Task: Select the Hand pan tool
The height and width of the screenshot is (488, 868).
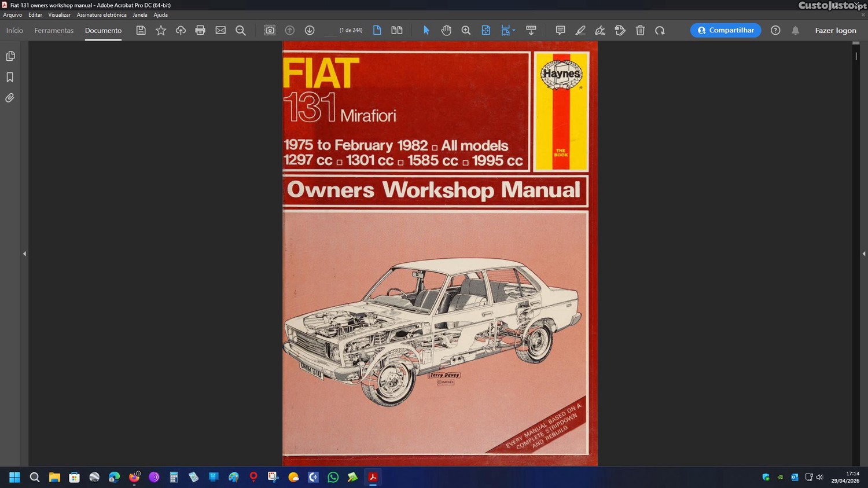Action: (x=446, y=31)
